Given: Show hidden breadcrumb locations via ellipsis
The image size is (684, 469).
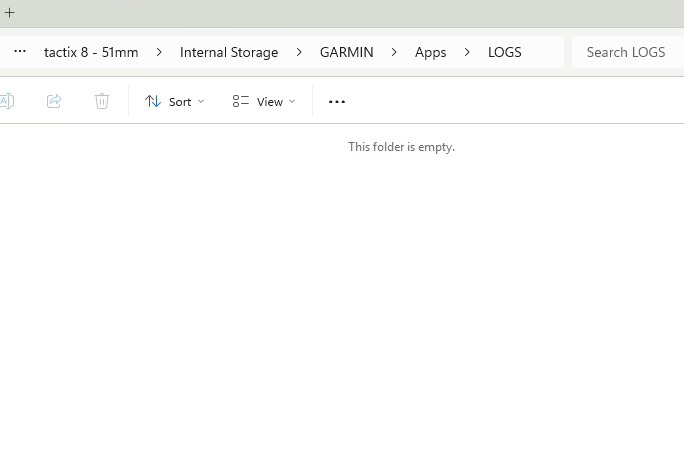Looking at the screenshot, I should click(20, 52).
